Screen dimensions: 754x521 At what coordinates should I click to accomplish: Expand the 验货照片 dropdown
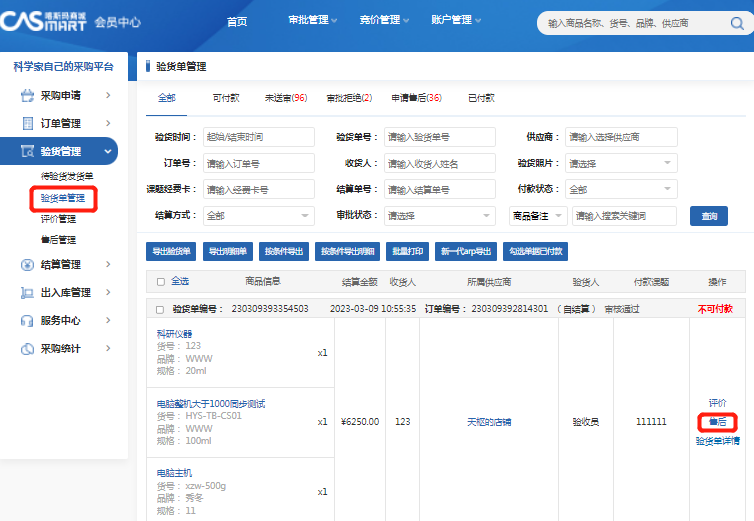(x=620, y=163)
